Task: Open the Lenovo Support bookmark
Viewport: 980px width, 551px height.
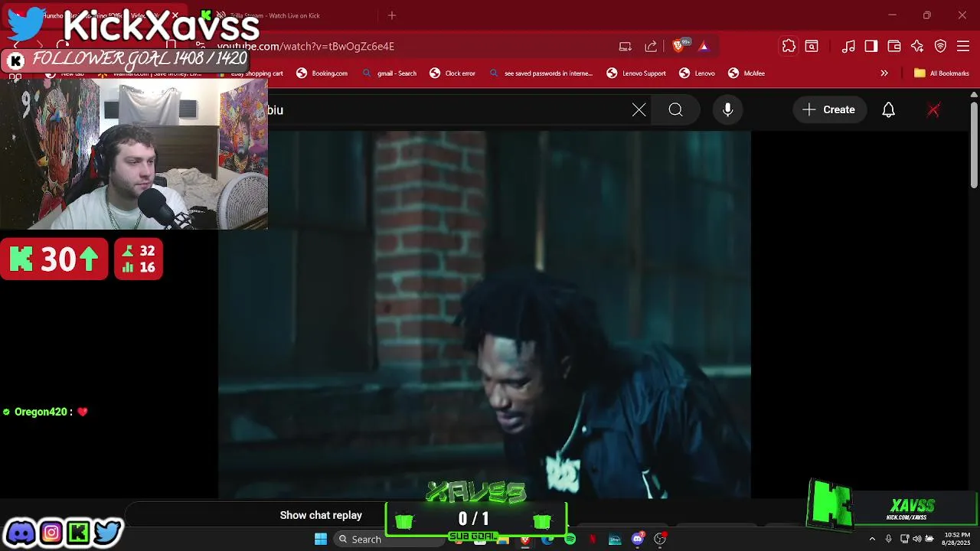Action: [636, 73]
